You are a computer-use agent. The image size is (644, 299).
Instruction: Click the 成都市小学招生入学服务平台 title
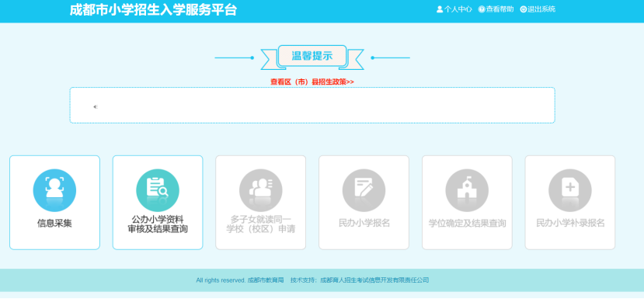point(153,9)
